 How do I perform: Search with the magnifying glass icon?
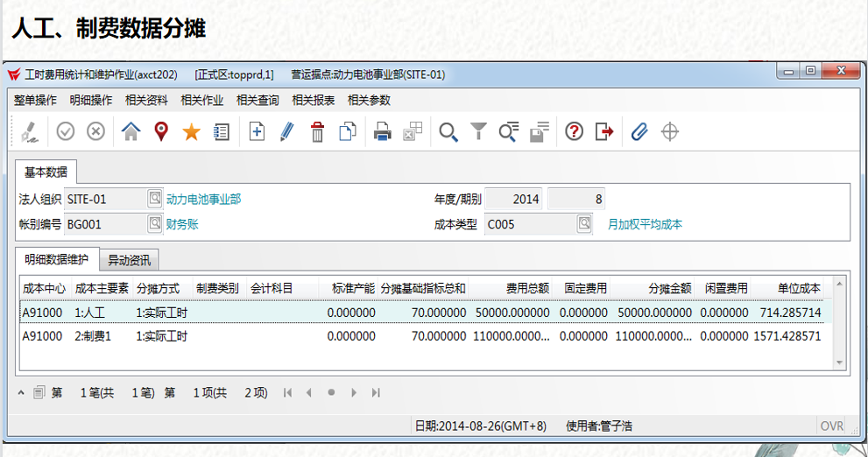[x=448, y=131]
